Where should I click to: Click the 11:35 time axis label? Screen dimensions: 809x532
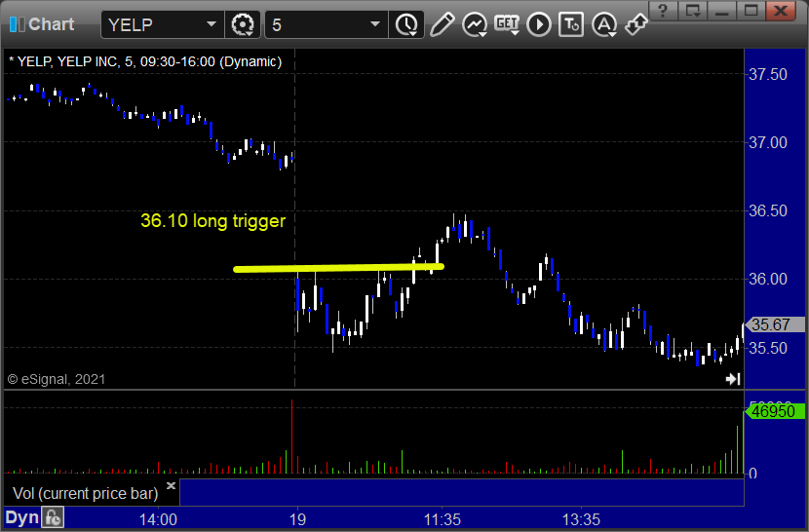tap(443, 519)
